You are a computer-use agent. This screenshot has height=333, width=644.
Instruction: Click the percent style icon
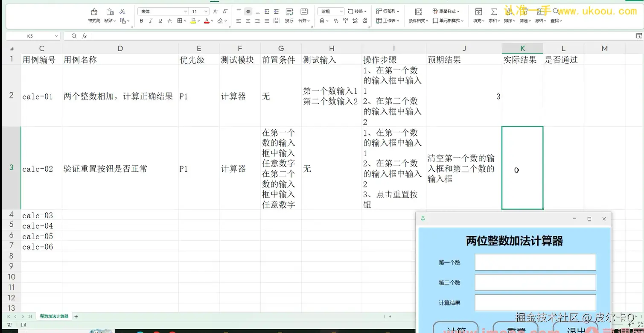[336, 20]
